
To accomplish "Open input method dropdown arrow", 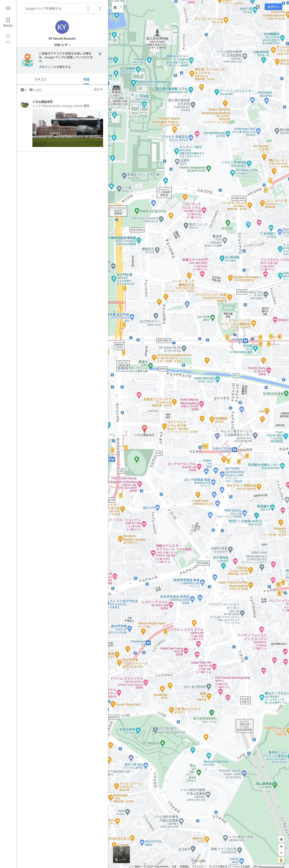I will coord(121,7).
